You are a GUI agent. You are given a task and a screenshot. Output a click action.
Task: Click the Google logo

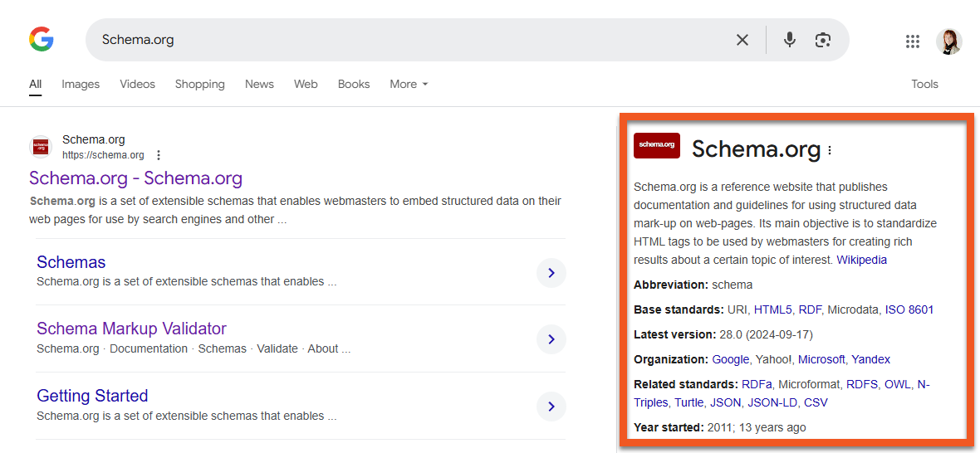(42, 39)
